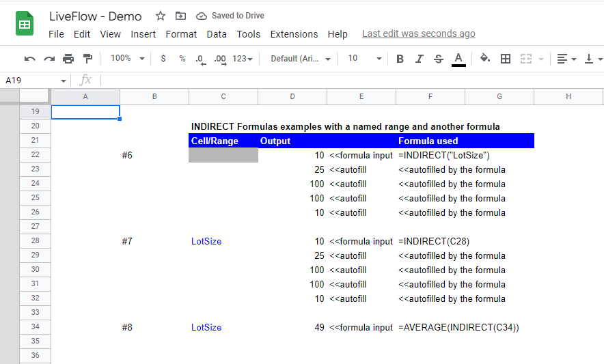
Task: Select the Formula used header cell
Action: tap(430, 141)
